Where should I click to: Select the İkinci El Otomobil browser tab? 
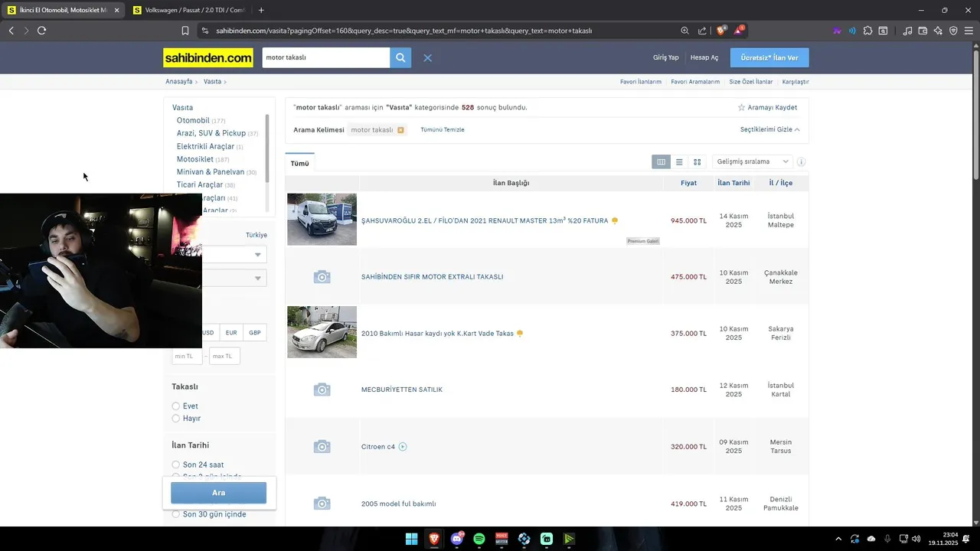63,10
